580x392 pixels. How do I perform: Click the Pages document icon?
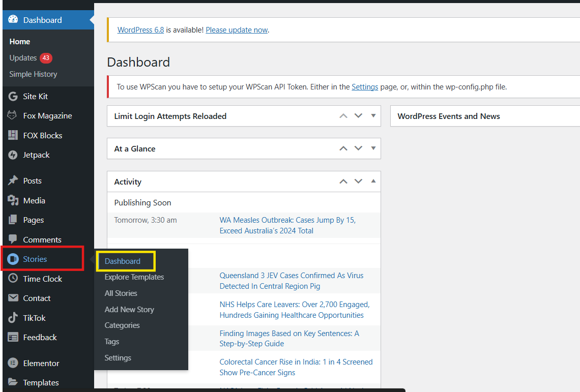13,220
